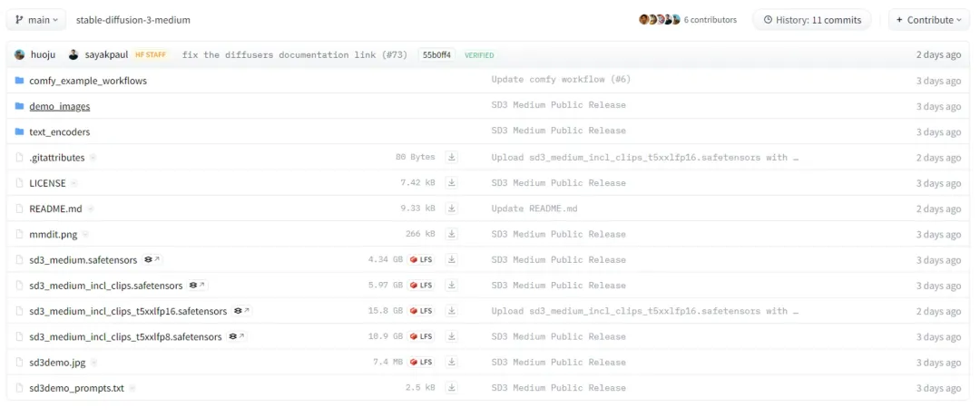Click the 6 contributors link
This screenshot has height=417, width=980.
(710, 20)
